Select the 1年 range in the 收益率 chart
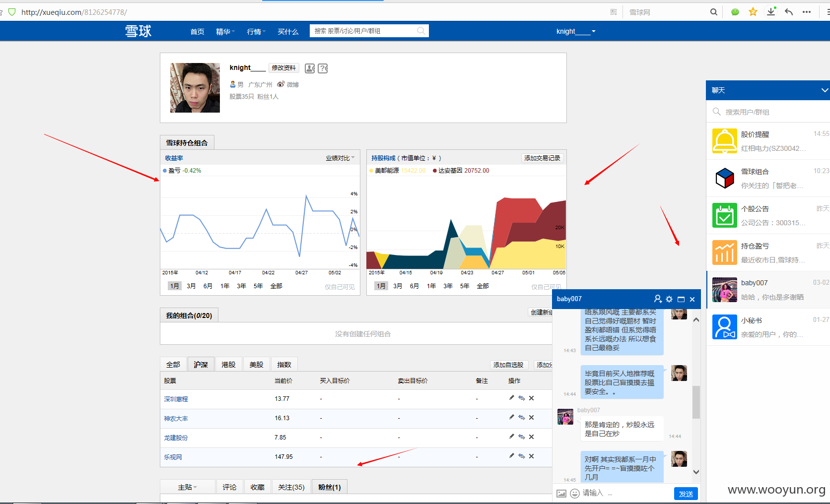This screenshot has height=504, width=830. point(225,286)
